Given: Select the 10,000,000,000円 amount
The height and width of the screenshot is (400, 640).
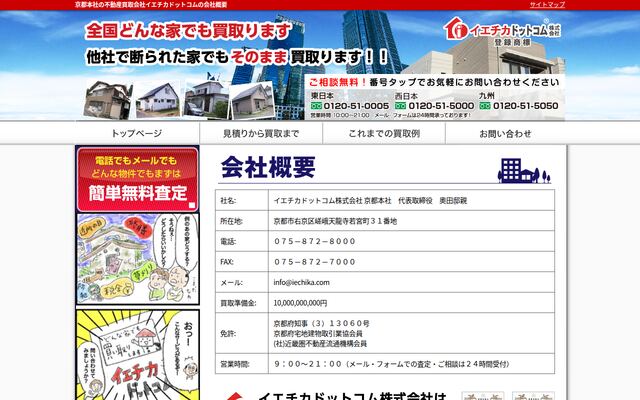Looking at the screenshot, I should [300, 303].
